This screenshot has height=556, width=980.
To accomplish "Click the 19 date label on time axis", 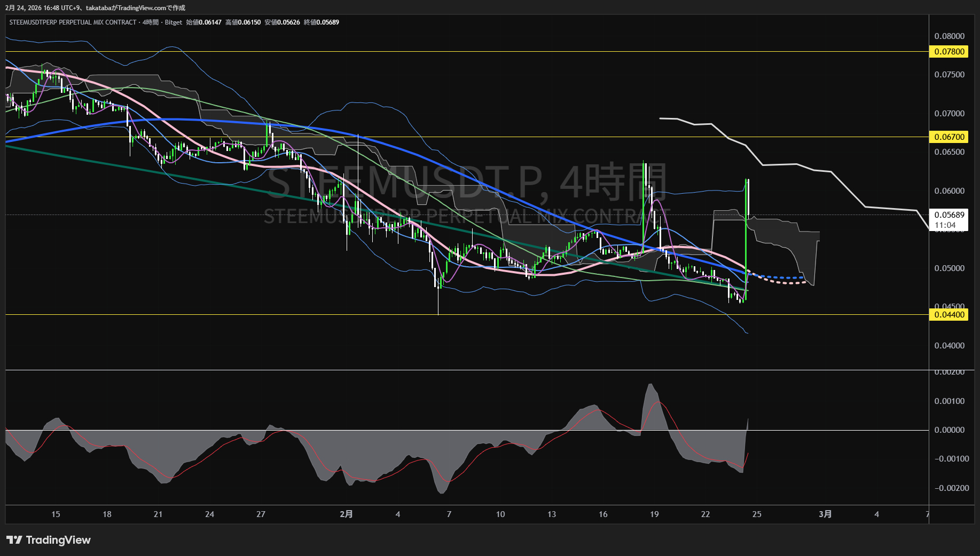I will pyautogui.click(x=654, y=514).
